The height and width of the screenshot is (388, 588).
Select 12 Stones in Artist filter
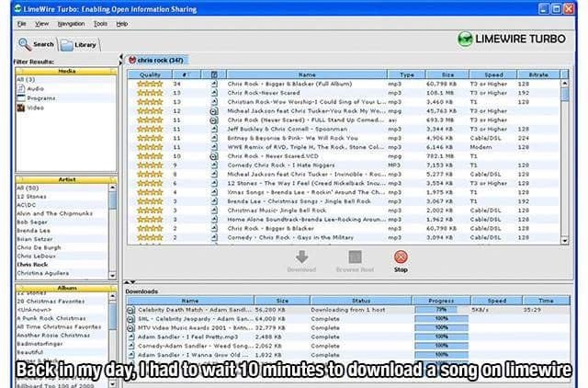point(31,197)
